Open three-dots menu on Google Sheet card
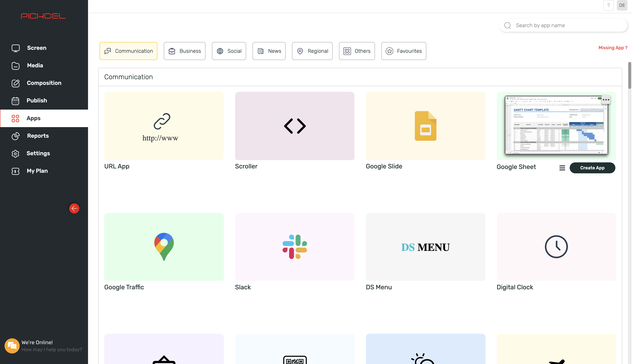 [x=606, y=100]
